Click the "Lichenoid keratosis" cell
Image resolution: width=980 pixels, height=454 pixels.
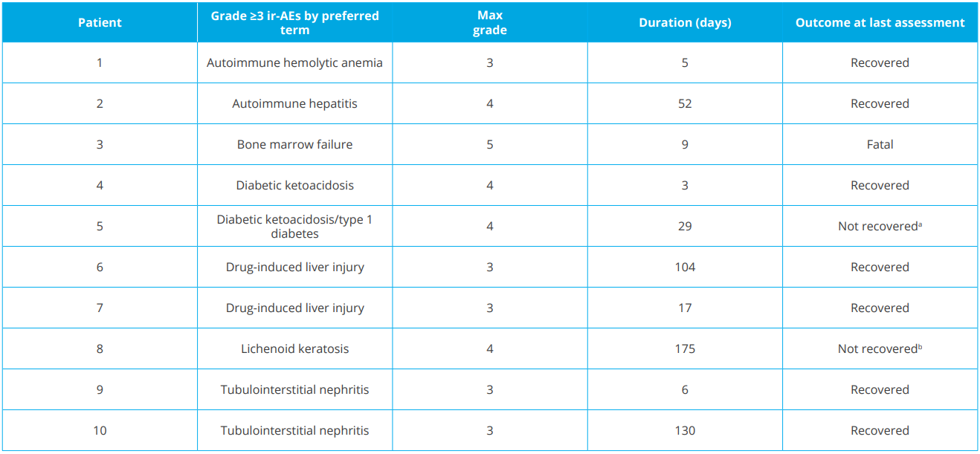point(294,349)
